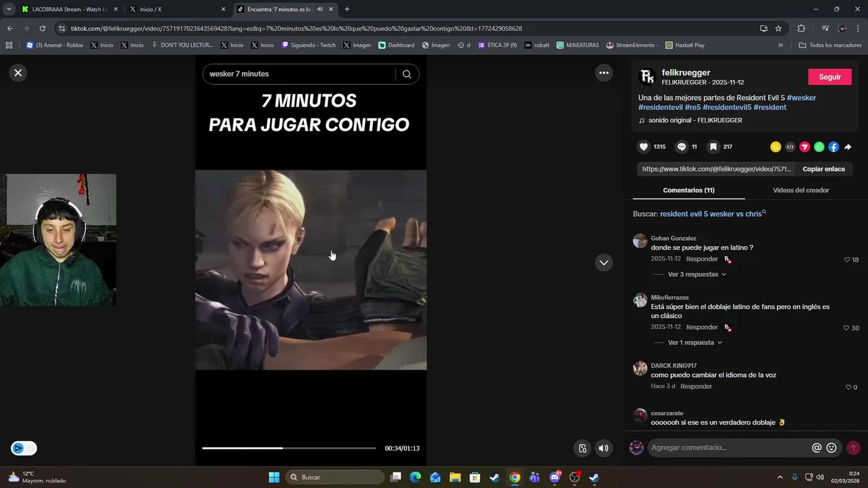Open Chrome three-dot menu
The width and height of the screenshot is (868, 488).
pos(859,28)
